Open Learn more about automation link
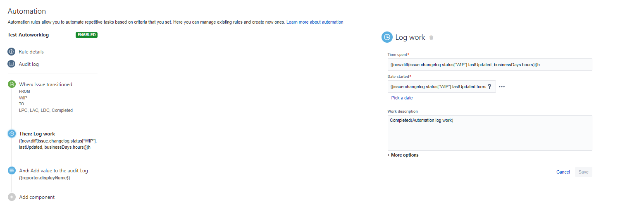Image resolution: width=644 pixels, height=215 pixels. (315, 22)
